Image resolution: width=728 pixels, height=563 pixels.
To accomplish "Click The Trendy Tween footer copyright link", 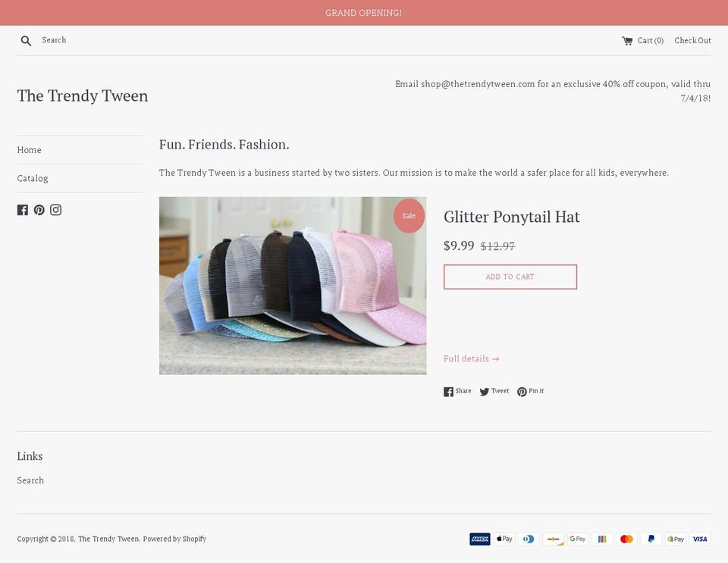I will [x=108, y=539].
